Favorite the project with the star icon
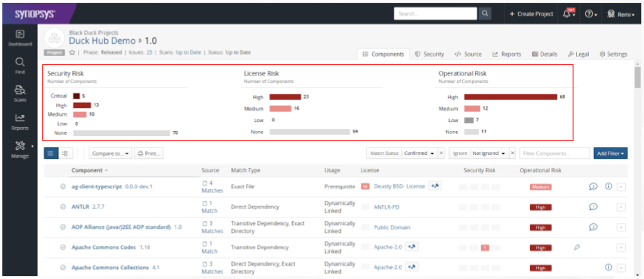644x279 pixels. pos(72,53)
